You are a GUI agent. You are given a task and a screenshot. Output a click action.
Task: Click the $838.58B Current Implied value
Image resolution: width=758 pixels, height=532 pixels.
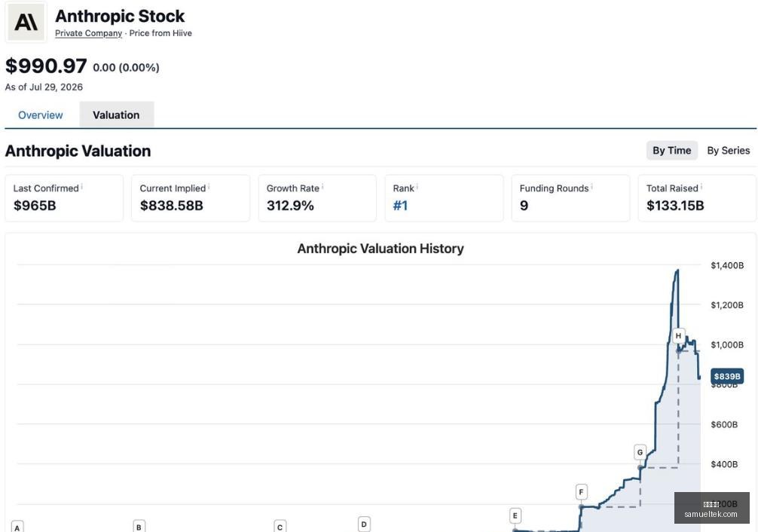pyautogui.click(x=172, y=206)
